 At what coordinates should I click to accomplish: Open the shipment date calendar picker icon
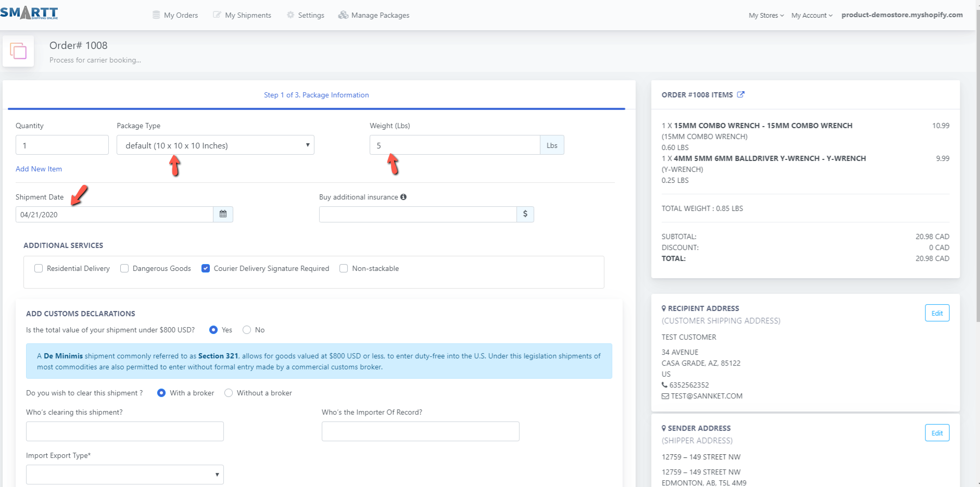tap(223, 214)
